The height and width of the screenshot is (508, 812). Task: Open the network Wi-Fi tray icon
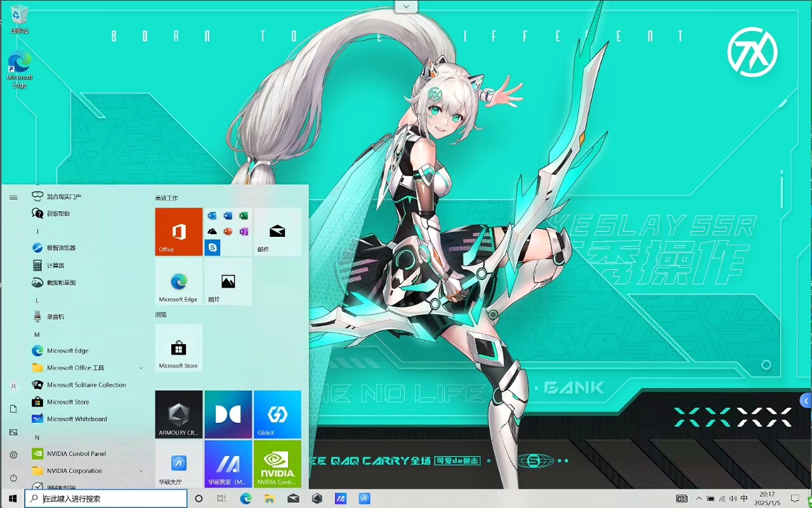tap(722, 498)
